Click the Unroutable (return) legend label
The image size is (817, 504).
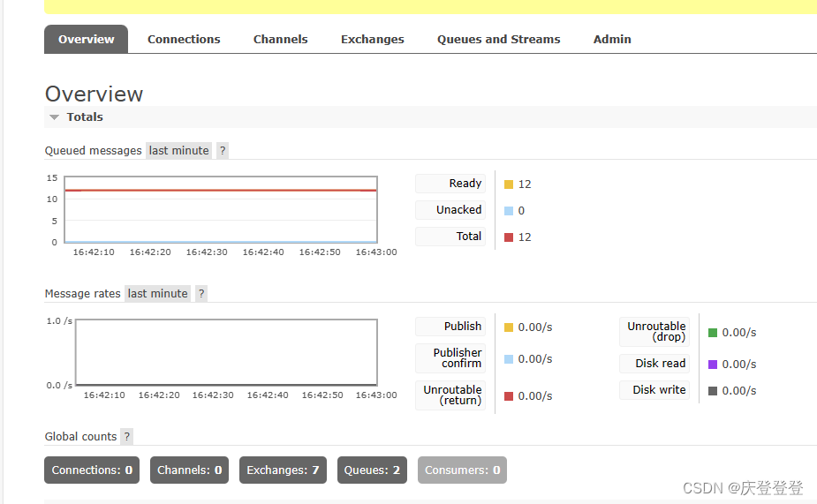[x=450, y=395]
